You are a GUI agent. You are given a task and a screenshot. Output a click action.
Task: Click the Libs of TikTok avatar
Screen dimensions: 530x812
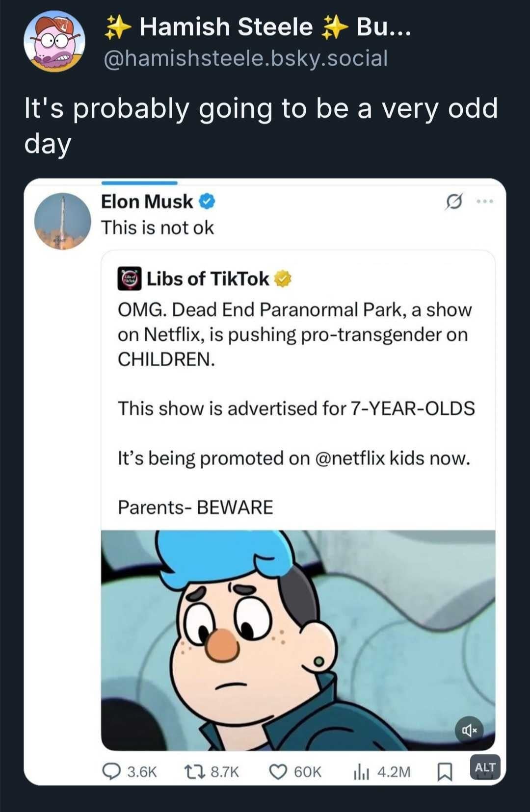[x=129, y=279]
